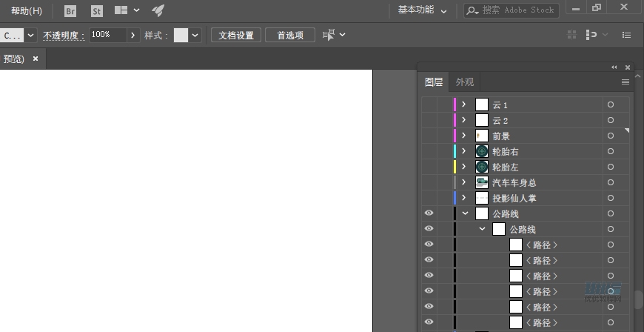Open the 帮助(H) menu

(27, 11)
